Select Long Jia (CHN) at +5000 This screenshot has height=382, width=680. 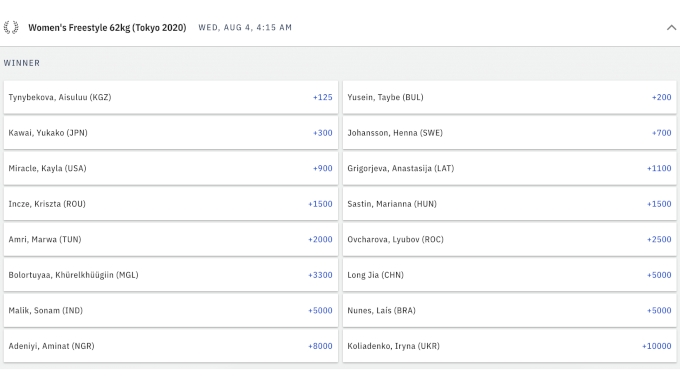(x=510, y=275)
